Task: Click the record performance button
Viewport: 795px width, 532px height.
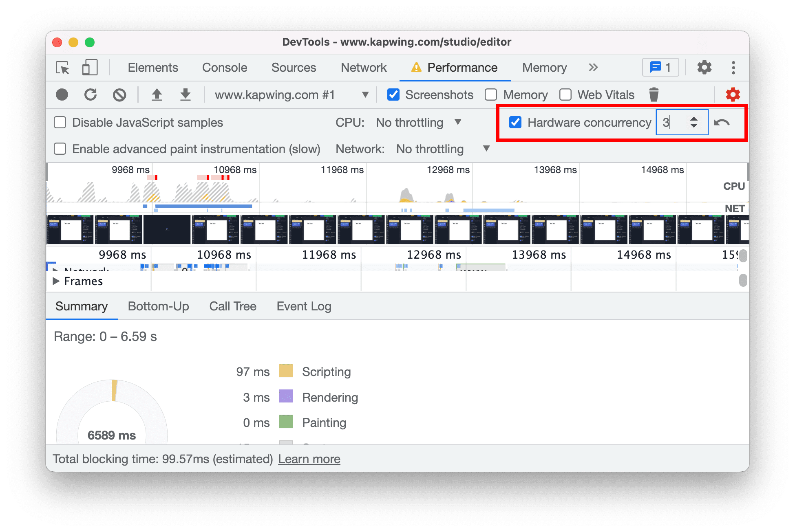Action: point(62,95)
